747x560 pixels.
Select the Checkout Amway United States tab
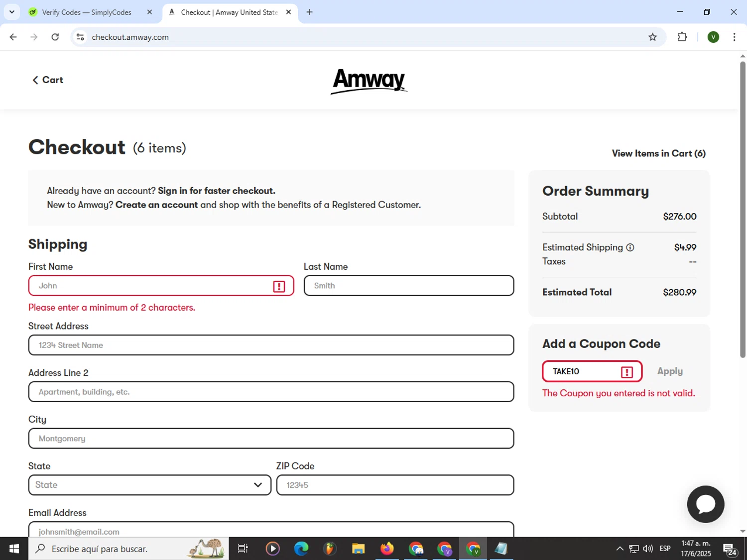229,12
